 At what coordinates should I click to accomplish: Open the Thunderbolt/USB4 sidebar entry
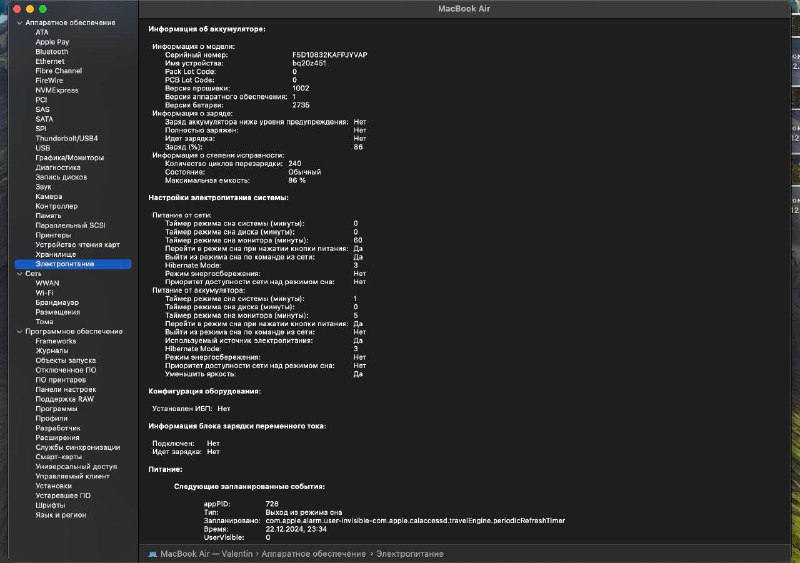(66, 138)
